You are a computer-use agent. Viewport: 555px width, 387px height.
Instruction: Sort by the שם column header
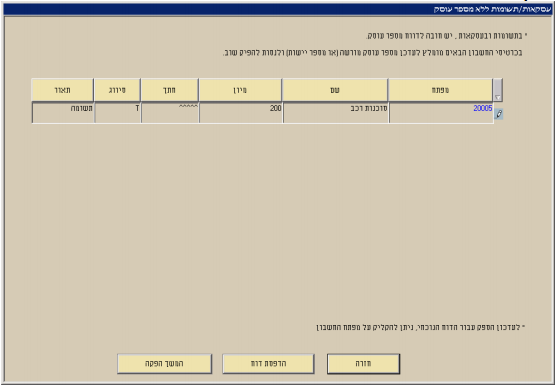tap(335, 90)
